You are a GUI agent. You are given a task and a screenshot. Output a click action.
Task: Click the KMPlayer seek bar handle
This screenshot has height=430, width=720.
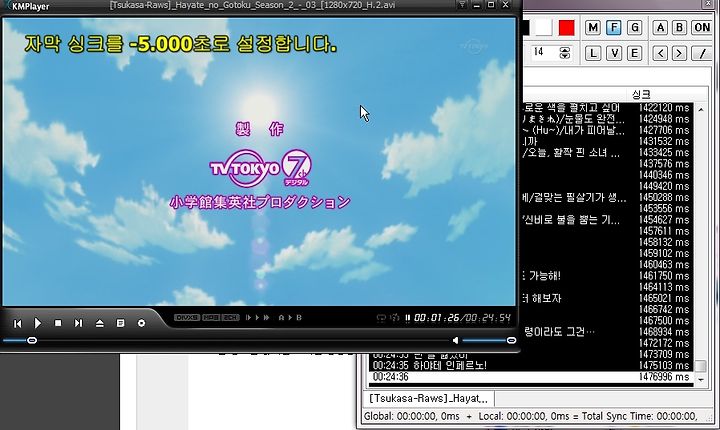[x=32, y=340]
